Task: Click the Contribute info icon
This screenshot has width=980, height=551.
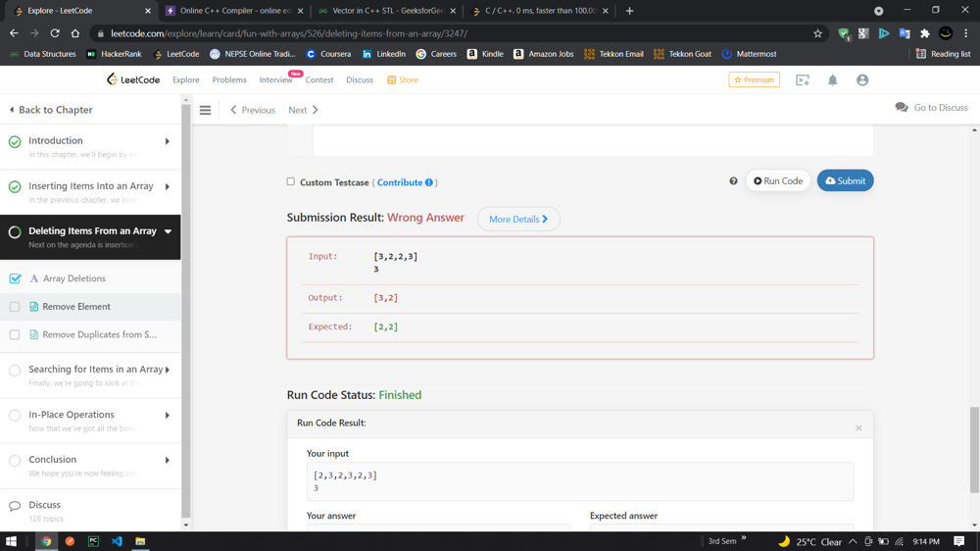Action: pos(429,182)
